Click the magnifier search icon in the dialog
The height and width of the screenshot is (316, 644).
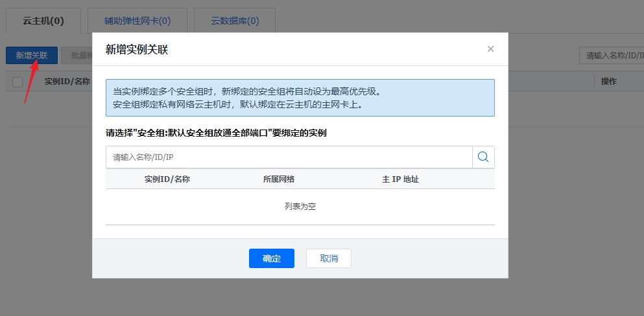(x=483, y=157)
